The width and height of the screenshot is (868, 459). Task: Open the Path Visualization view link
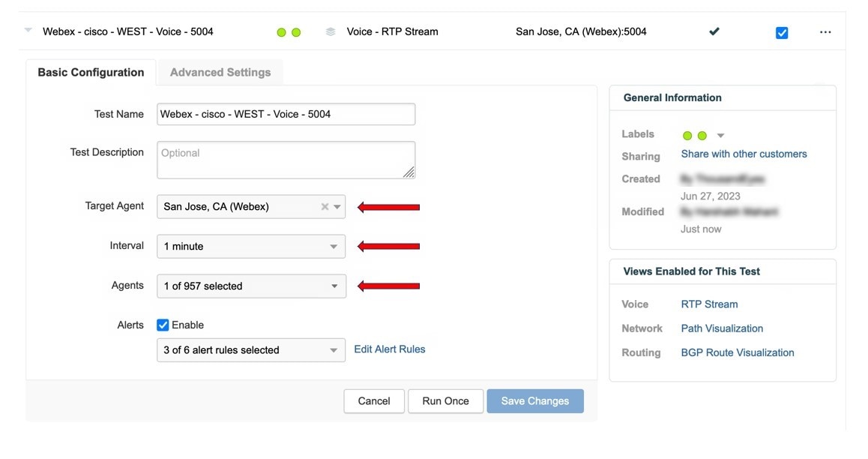pos(722,328)
